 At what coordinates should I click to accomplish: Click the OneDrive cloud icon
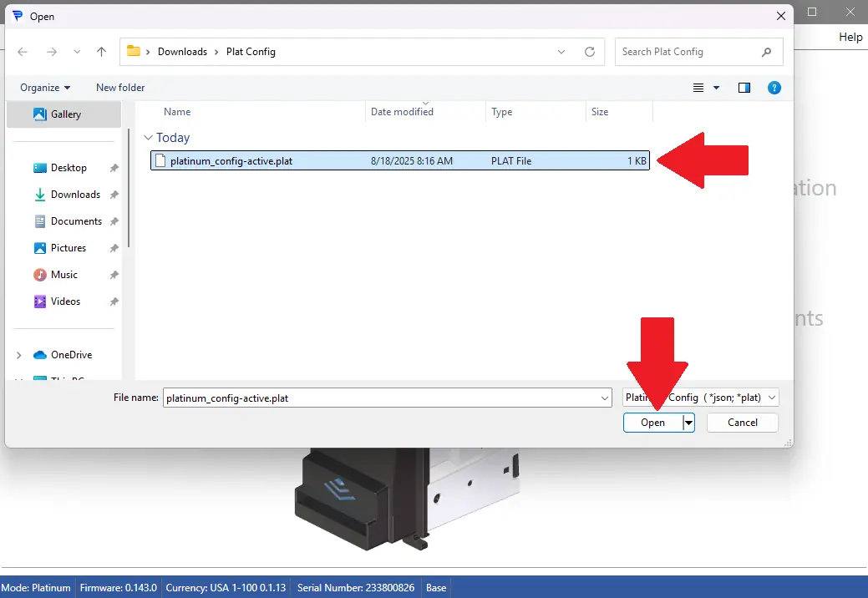click(40, 355)
